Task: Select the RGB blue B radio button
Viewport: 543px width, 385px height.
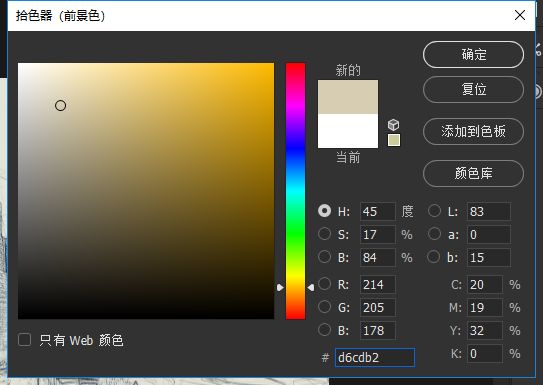Action: point(324,330)
